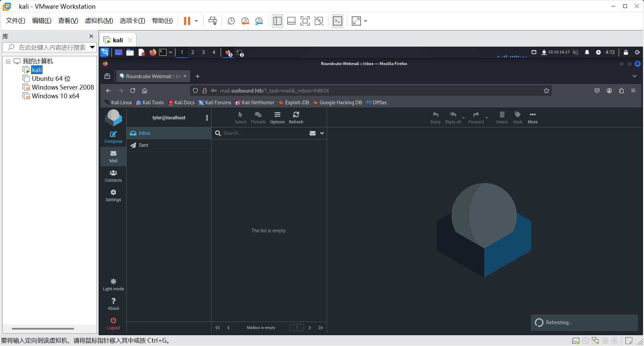Image resolution: width=644 pixels, height=346 pixels.
Task: Open Firefox extensions icon
Action: (x=621, y=91)
